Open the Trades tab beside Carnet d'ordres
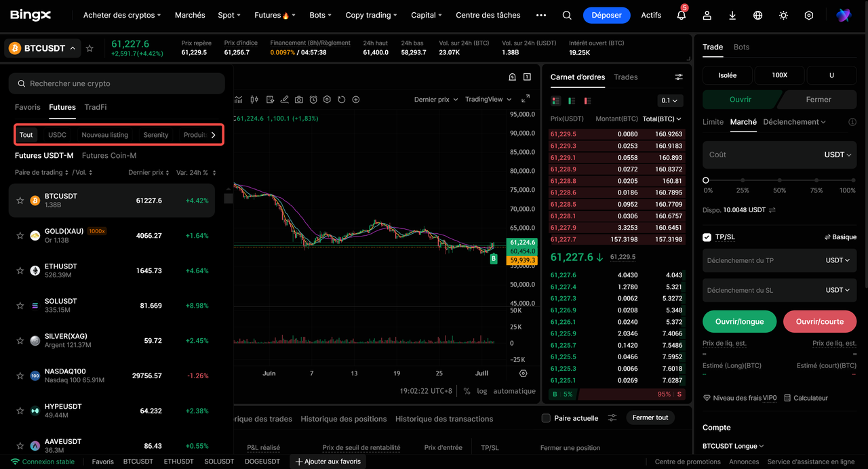The width and height of the screenshot is (868, 469). (625, 77)
